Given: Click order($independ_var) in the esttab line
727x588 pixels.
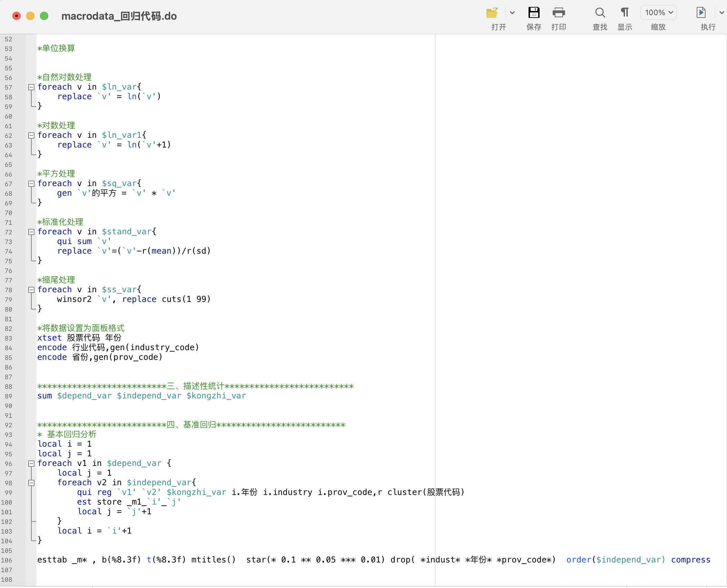Looking at the screenshot, I should (616, 560).
